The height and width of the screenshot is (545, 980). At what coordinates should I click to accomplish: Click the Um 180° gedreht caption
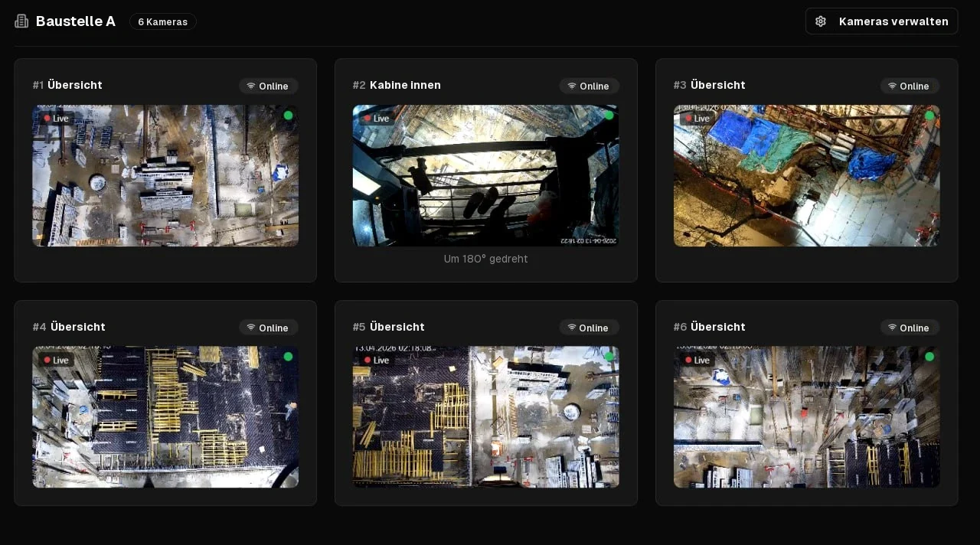coord(485,259)
